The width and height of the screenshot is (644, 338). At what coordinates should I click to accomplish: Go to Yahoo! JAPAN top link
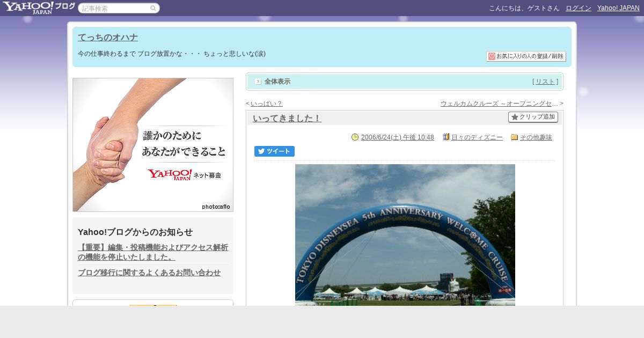point(618,8)
